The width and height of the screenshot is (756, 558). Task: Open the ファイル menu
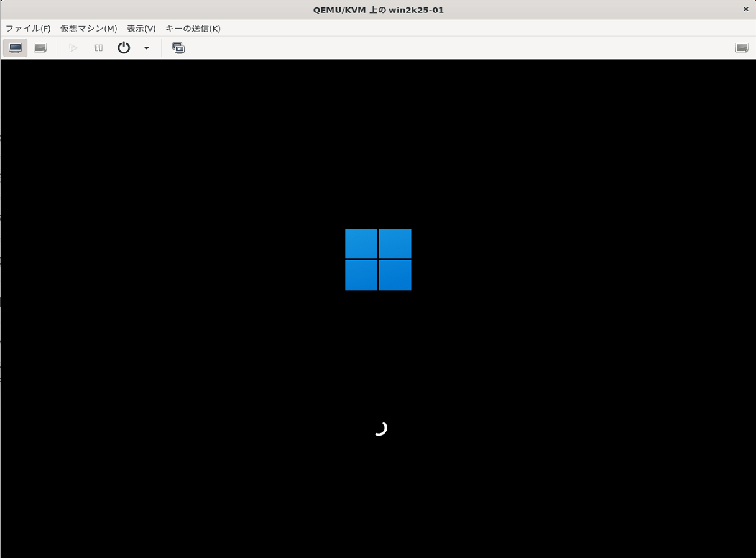point(29,28)
